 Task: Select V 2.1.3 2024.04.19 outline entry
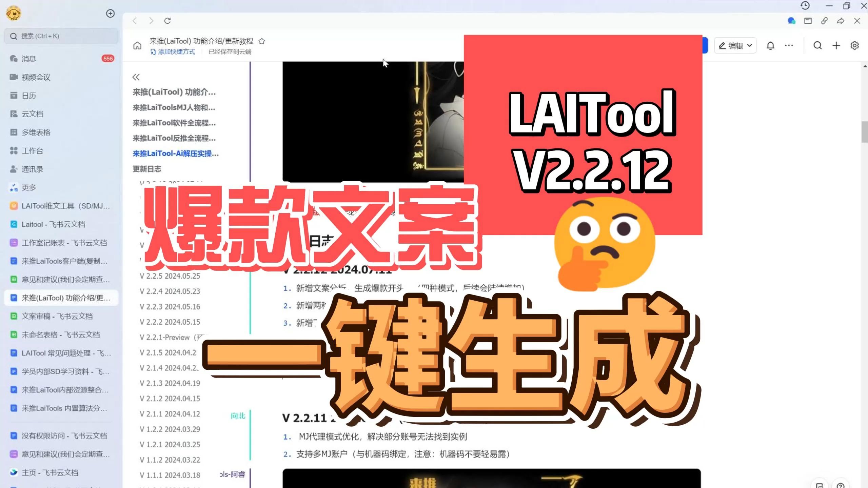pos(170,383)
